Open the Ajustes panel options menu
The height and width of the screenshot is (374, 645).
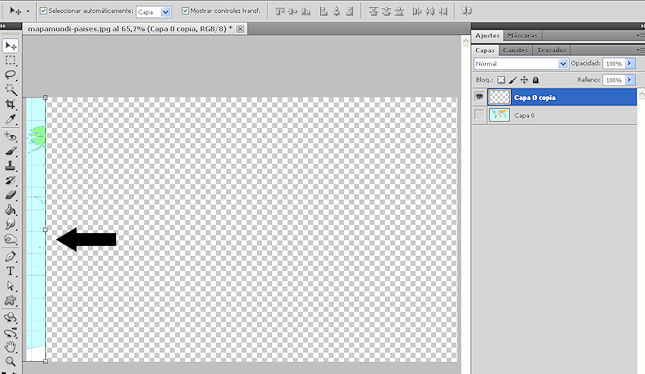point(640,35)
